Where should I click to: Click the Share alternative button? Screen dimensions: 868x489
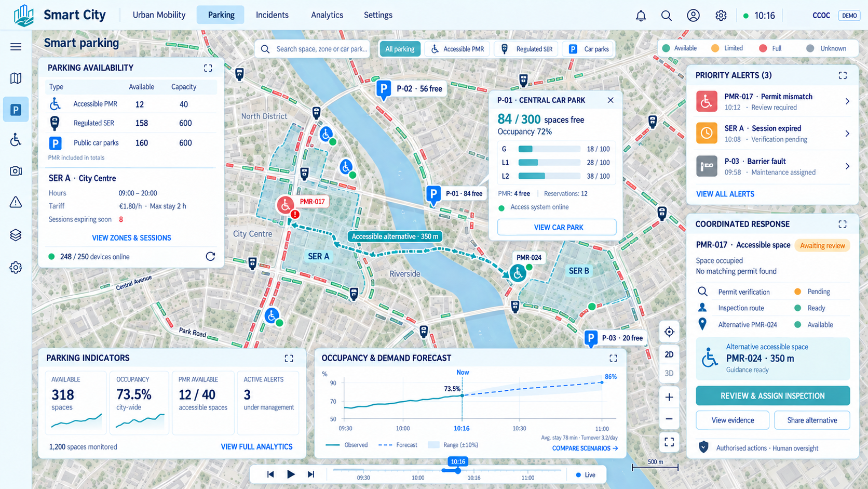point(812,420)
